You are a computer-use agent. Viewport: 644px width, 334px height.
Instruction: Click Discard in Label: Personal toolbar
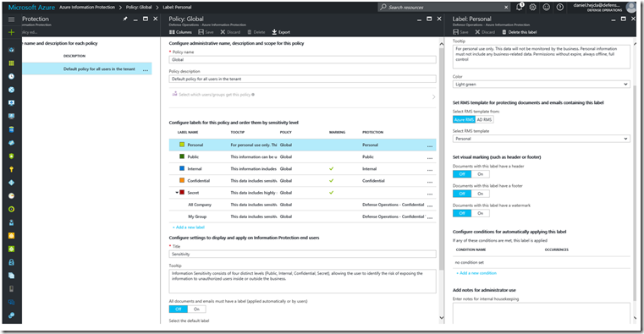(x=485, y=32)
